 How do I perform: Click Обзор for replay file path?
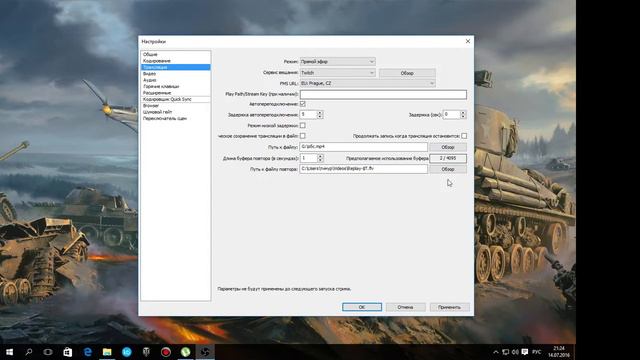[448, 169]
